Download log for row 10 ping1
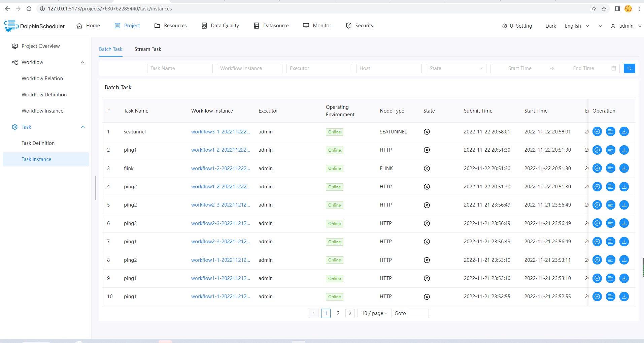This screenshot has height=343, width=644. click(x=624, y=297)
